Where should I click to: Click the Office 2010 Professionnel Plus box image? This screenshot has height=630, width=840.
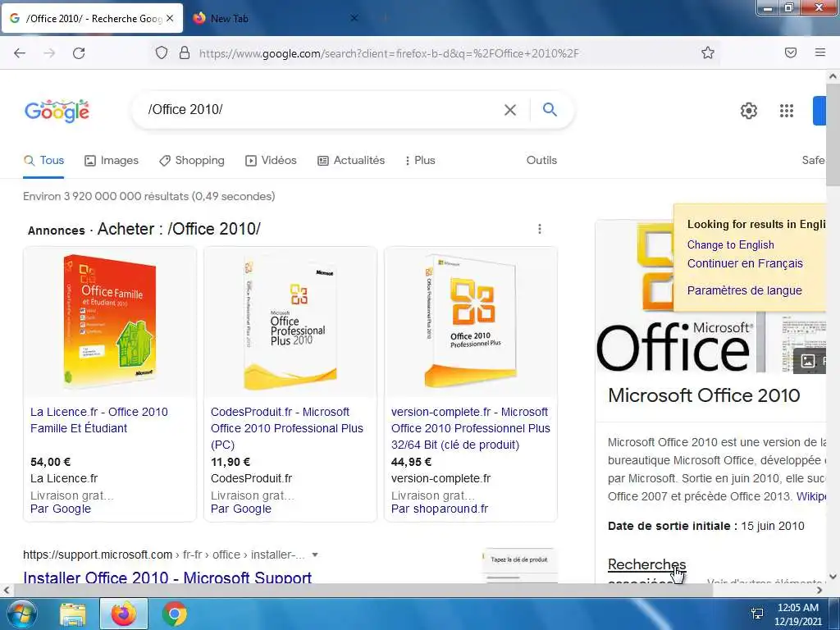click(471, 322)
